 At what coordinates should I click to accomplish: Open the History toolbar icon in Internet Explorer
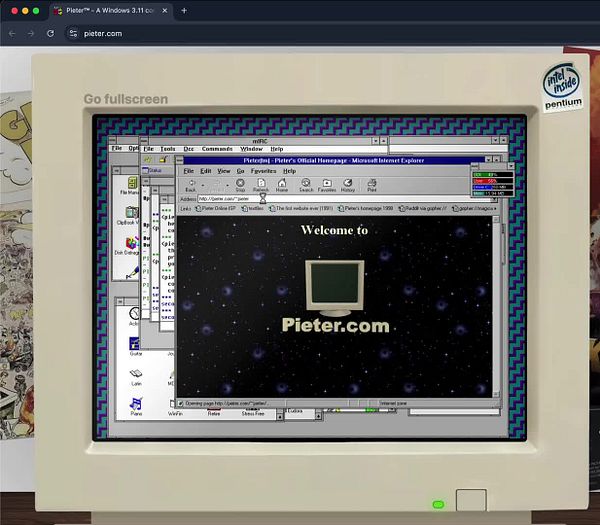click(347, 183)
